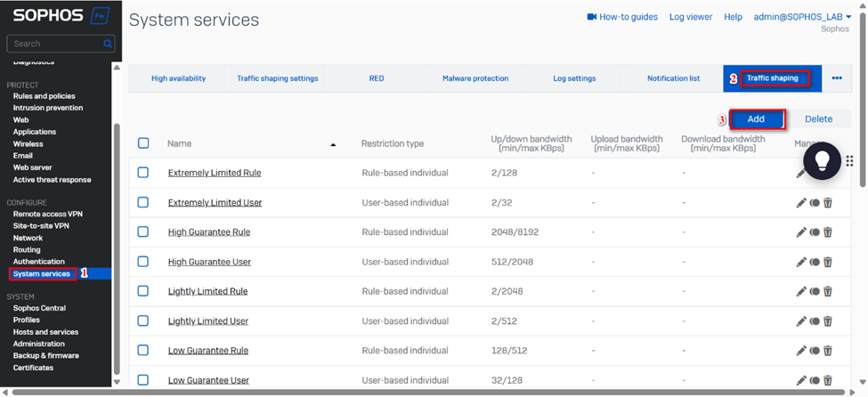Screen dimensions: 868x397
Task: Open the Lightly Limited User link
Action: [209, 321]
